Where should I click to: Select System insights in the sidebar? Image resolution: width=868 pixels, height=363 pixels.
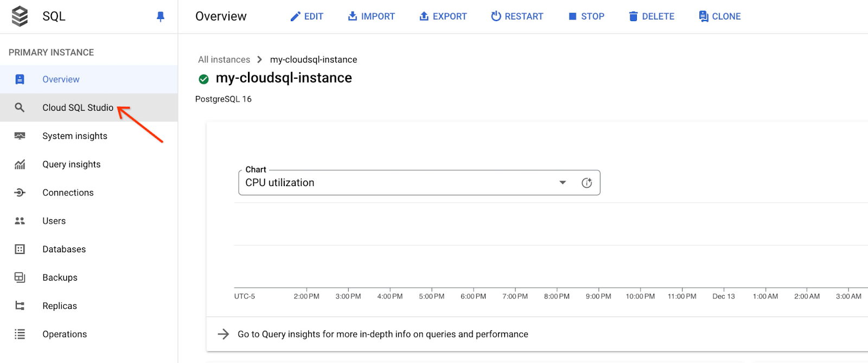coord(75,136)
